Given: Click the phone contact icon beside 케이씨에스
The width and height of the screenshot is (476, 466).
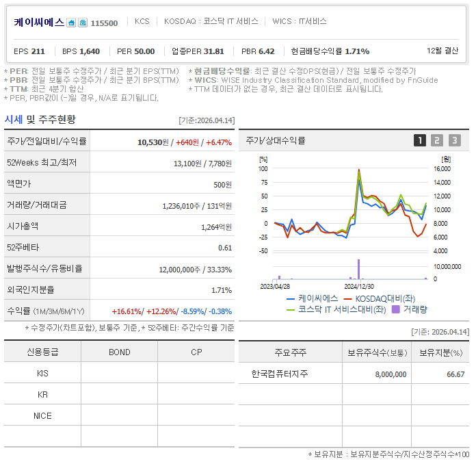Looking at the screenshot, I should 83,23.
